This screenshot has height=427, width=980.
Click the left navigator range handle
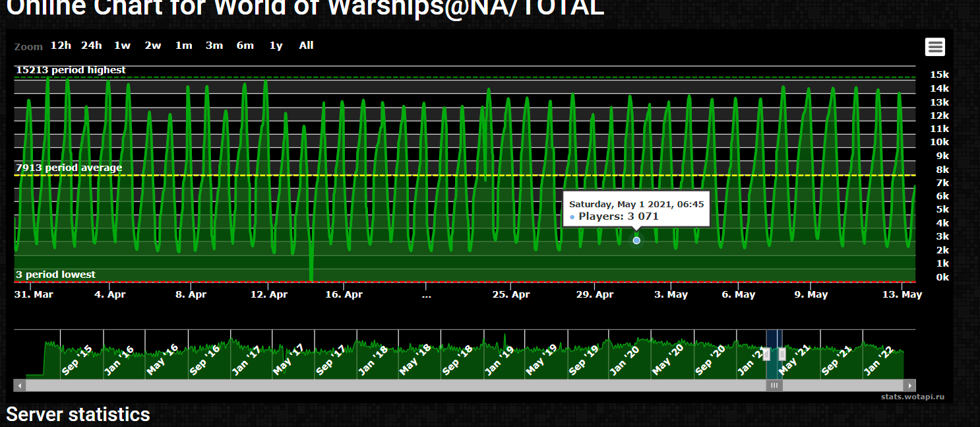(766, 354)
